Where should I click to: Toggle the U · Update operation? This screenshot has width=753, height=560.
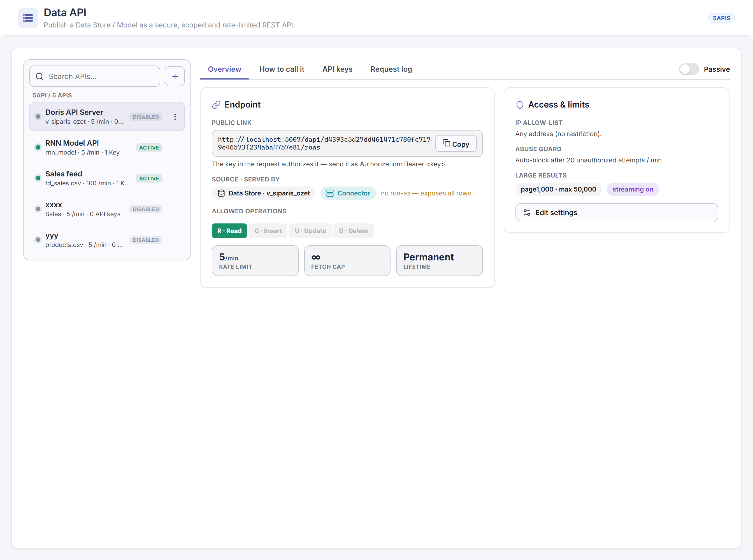(x=310, y=231)
